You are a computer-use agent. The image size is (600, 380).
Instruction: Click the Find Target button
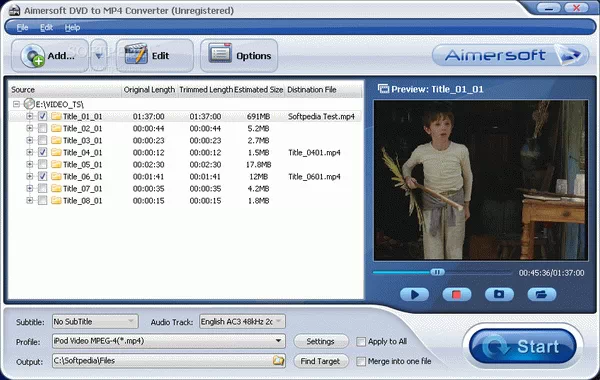321,361
